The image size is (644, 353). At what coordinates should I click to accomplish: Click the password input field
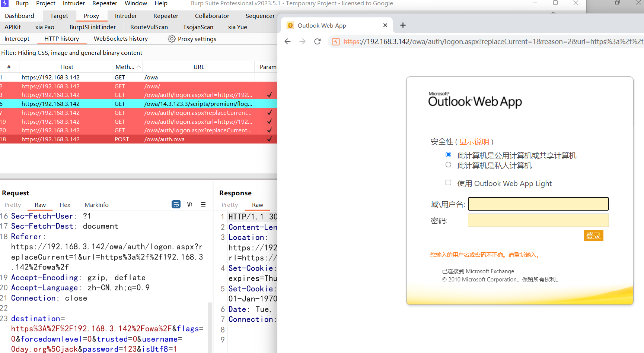[x=538, y=220]
